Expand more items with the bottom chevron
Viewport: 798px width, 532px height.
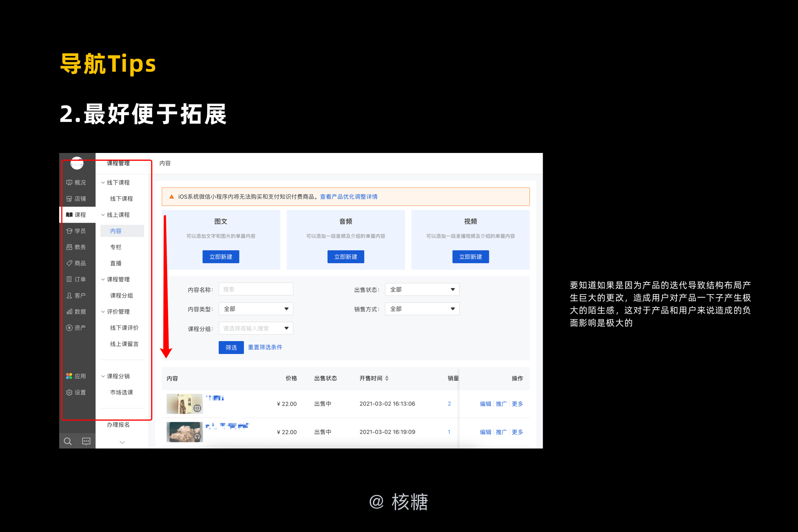(x=122, y=442)
